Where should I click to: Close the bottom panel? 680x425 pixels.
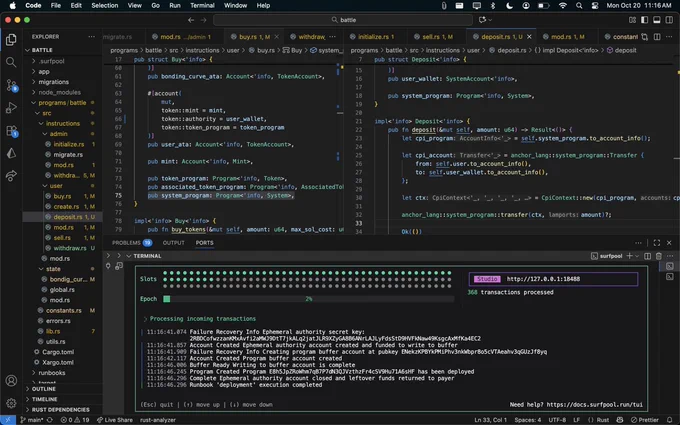pos(669,243)
